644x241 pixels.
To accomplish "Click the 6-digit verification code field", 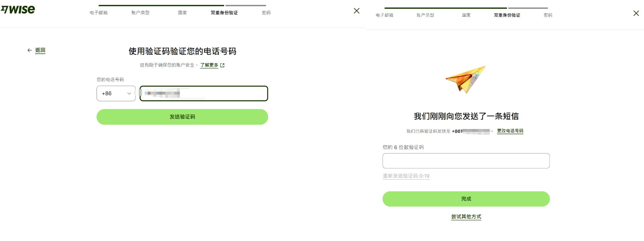I will click(x=465, y=161).
